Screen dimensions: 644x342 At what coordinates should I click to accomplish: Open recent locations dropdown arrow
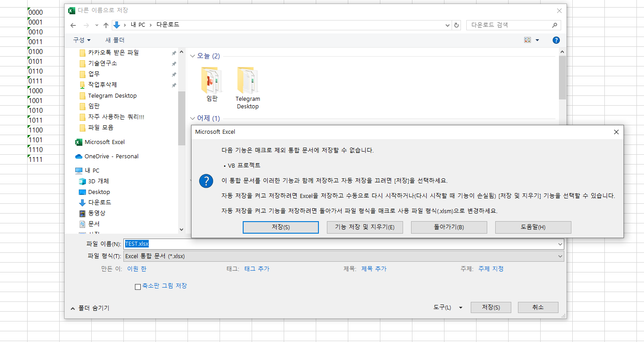[97, 25]
